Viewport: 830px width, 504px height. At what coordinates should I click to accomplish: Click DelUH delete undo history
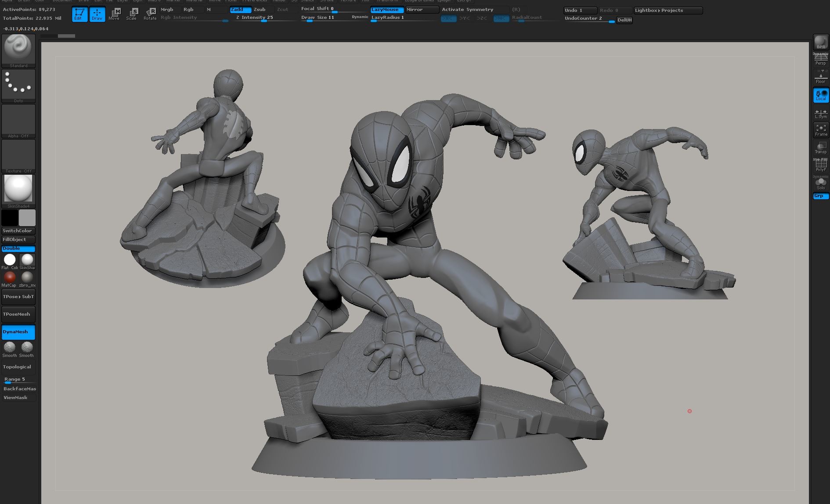coord(624,20)
